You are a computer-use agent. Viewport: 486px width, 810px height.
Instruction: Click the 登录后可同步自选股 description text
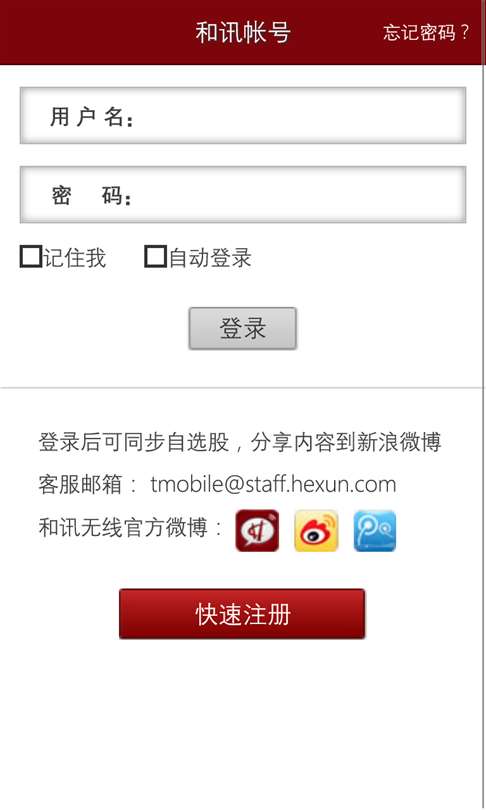(134, 442)
